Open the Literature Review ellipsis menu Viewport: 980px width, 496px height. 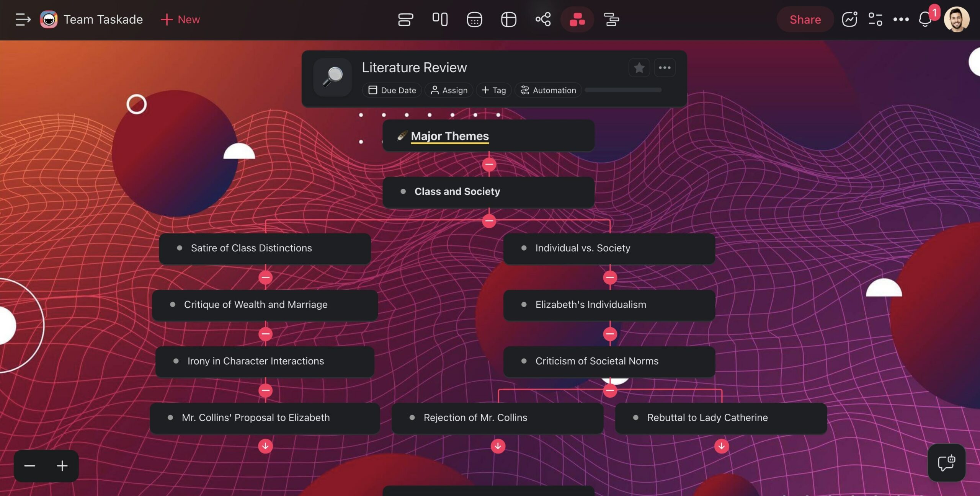(664, 68)
